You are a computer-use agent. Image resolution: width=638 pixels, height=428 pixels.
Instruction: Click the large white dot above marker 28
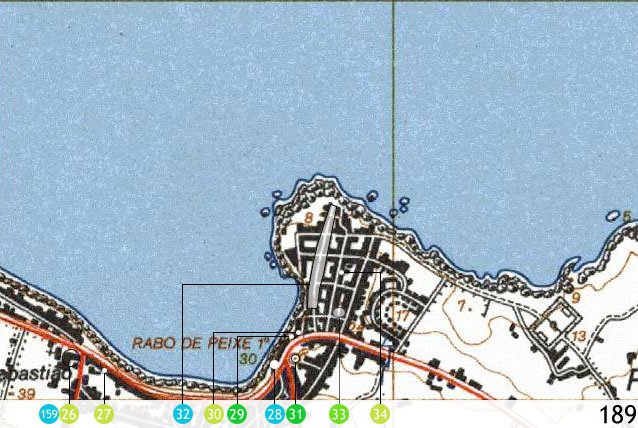tap(275, 364)
